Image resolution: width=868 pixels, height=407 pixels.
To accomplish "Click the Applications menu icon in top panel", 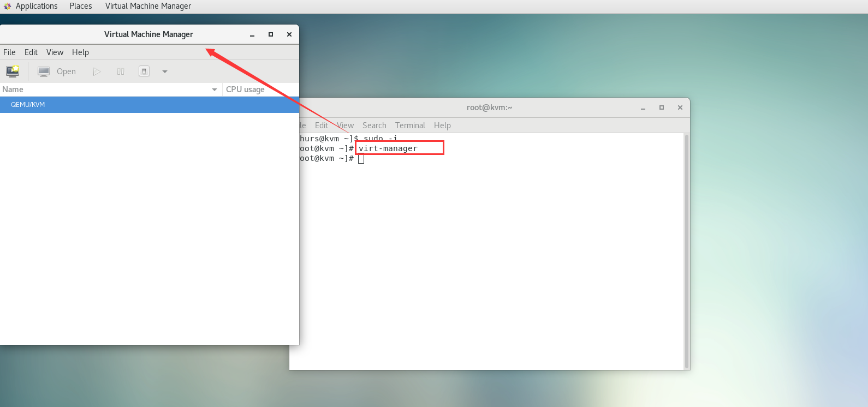I will [7, 6].
